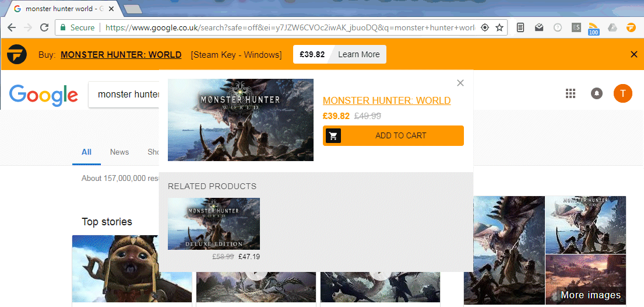Open Google notifications bell

pyautogui.click(x=597, y=93)
